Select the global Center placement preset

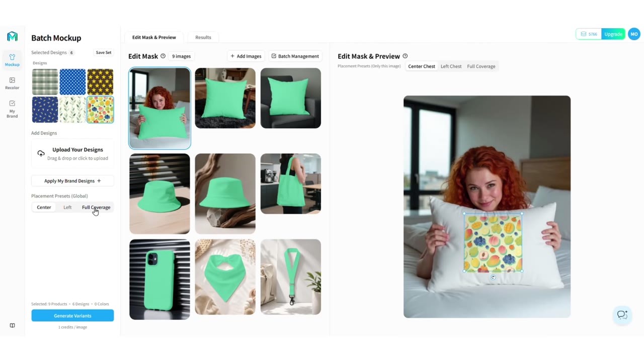(x=44, y=207)
